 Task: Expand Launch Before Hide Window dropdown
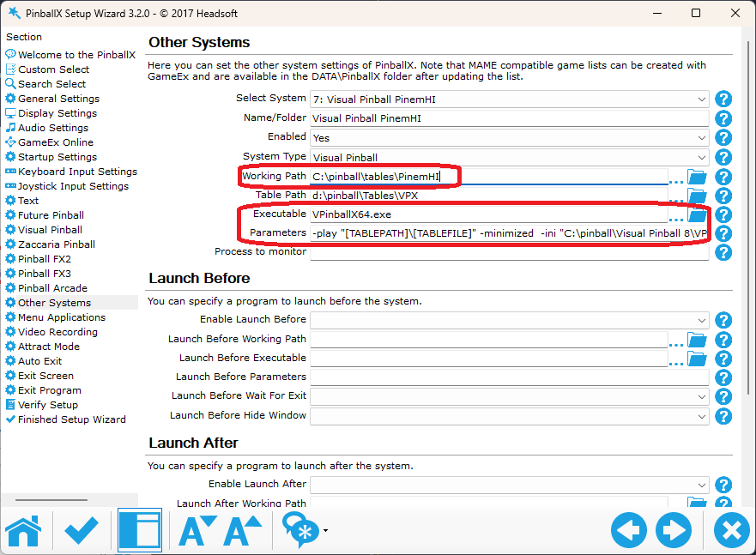pos(509,416)
